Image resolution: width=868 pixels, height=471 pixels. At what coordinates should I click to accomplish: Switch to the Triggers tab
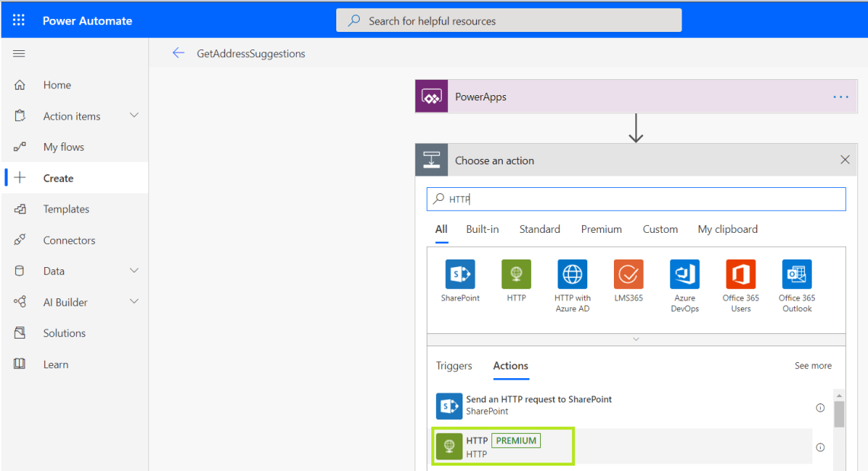point(454,366)
